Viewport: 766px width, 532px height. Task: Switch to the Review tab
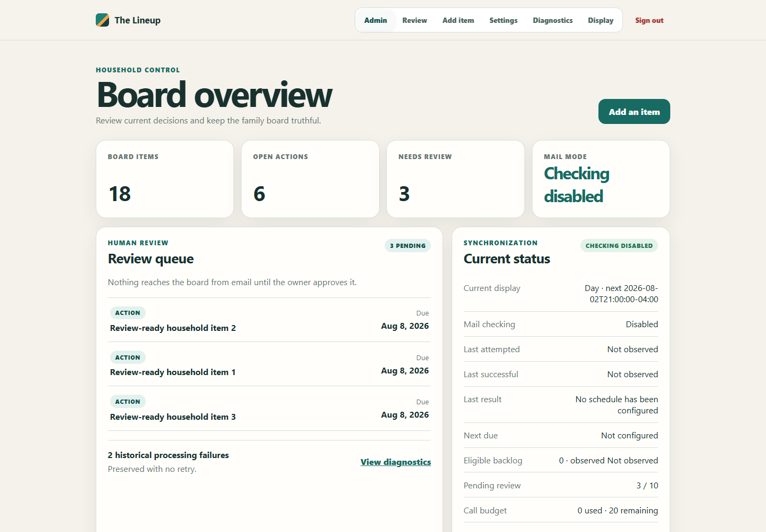pos(414,20)
